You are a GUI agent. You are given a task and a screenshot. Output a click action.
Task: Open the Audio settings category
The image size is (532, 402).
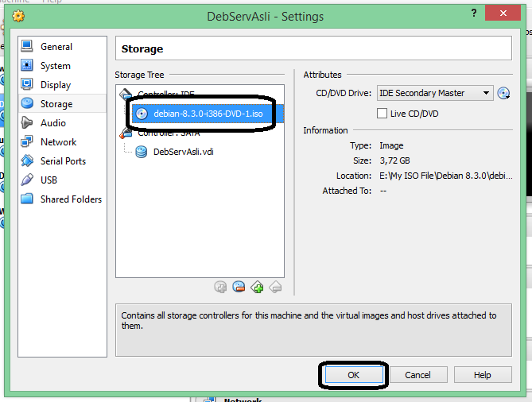click(x=63, y=122)
